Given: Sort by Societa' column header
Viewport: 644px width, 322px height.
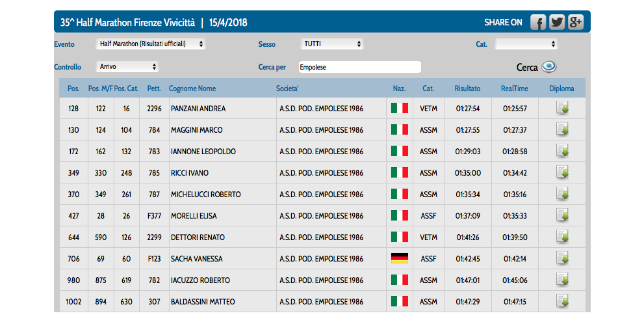Looking at the screenshot, I should [287, 88].
